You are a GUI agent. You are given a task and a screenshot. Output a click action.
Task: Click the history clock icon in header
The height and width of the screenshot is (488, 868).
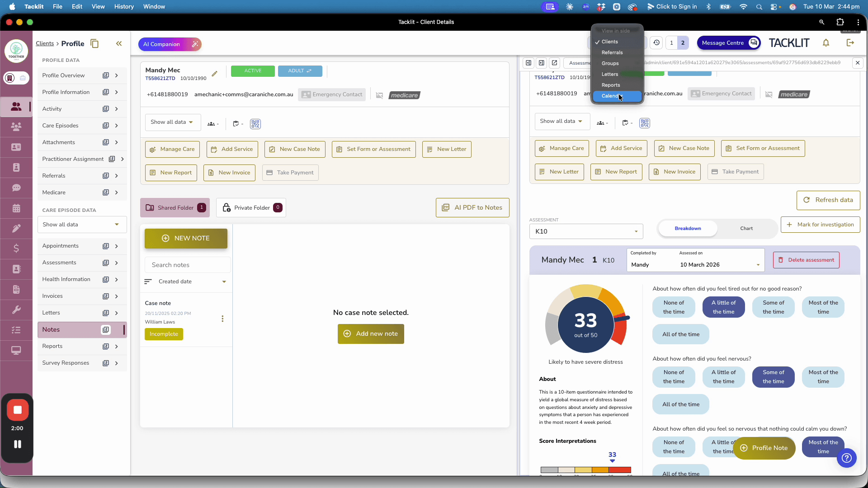coord(656,43)
